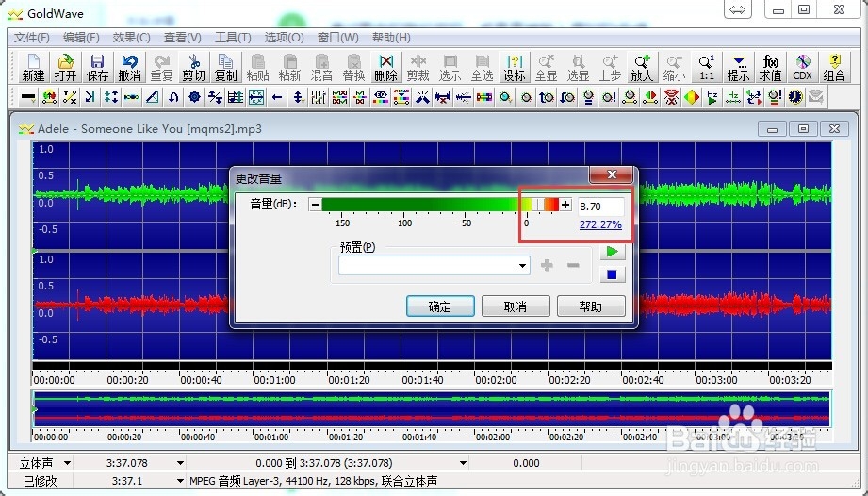Click the 缩小 (Zoom Out) toolbar icon

[x=676, y=68]
